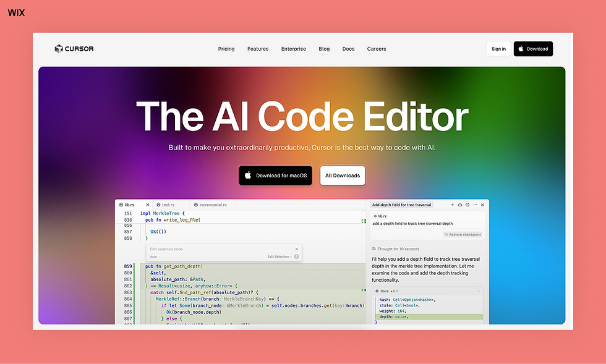606x364 pixels.
Task: Expand the lib.rs +3 code block
Action: (x=479, y=291)
